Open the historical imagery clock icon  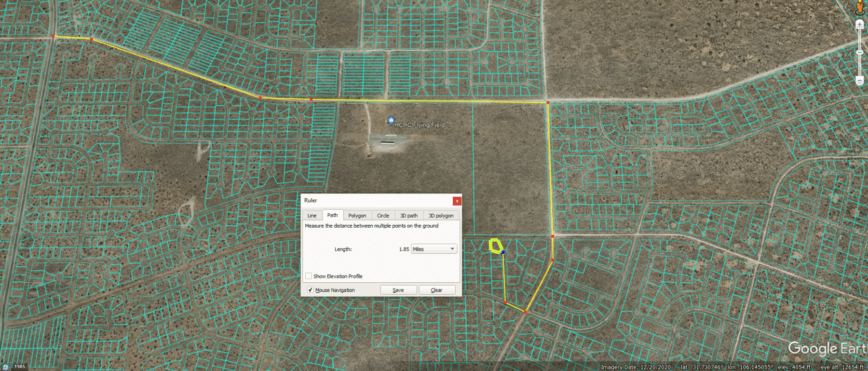click(5, 367)
